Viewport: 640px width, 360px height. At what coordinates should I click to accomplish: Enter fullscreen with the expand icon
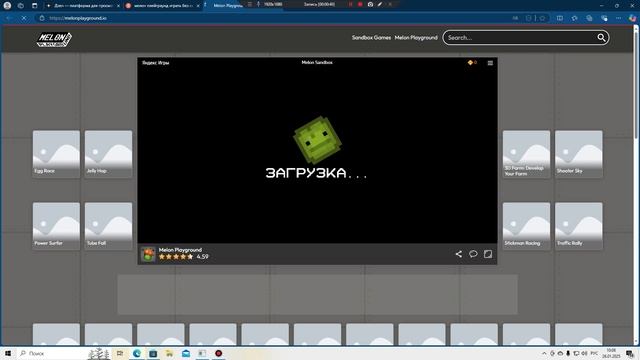pyautogui.click(x=488, y=254)
